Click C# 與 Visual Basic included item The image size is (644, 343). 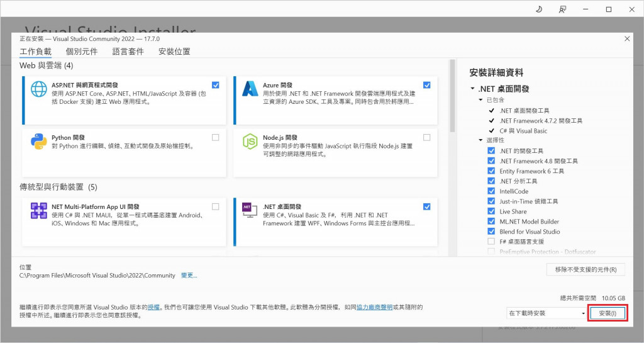click(x=523, y=131)
